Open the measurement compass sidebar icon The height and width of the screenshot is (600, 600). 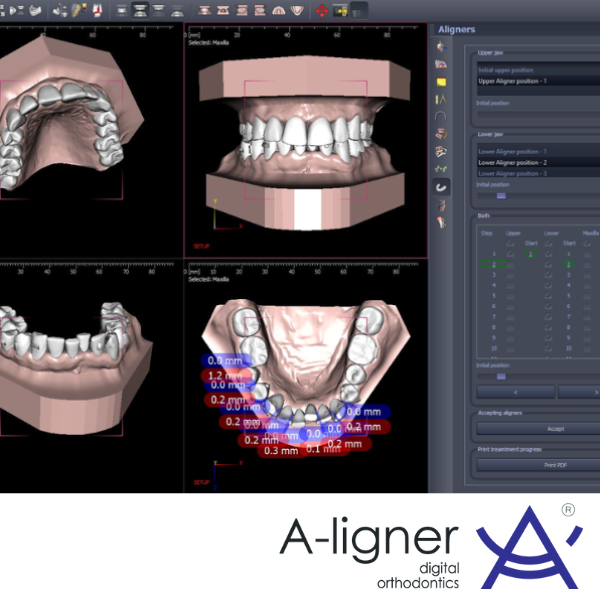pos(441,99)
